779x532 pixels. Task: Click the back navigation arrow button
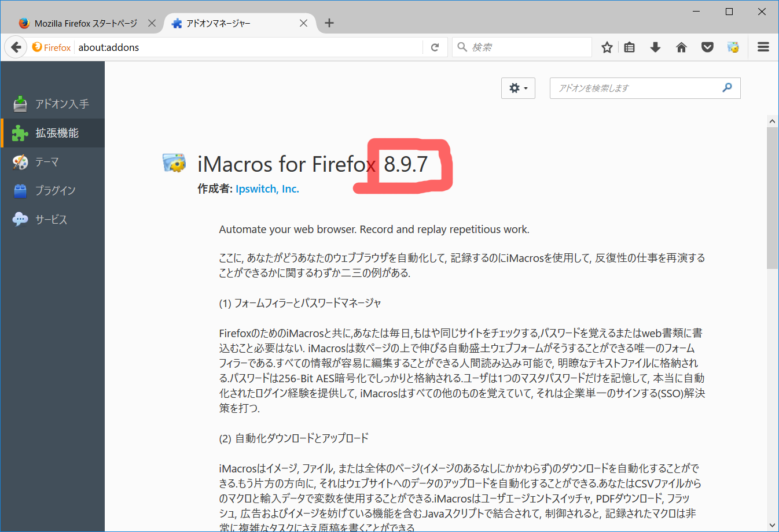[x=16, y=47]
